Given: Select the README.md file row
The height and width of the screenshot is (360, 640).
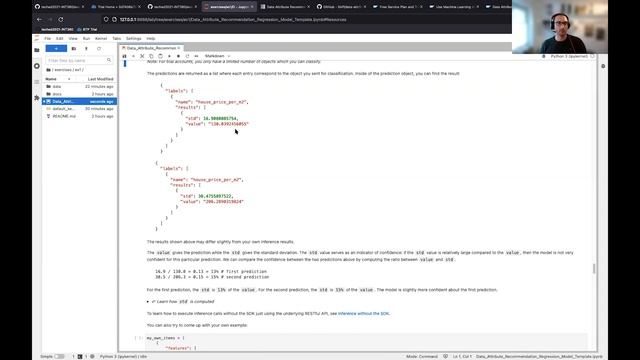Looking at the screenshot, I should (80, 116).
